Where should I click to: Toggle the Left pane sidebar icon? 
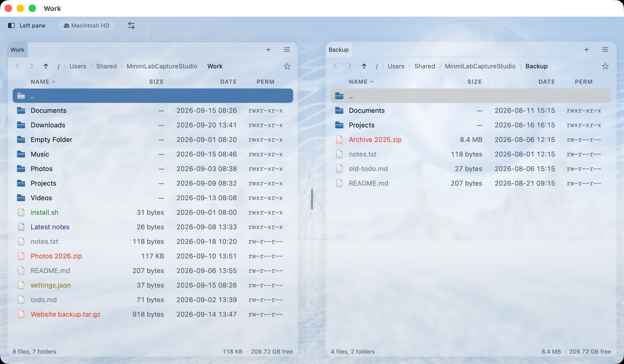[x=11, y=25]
